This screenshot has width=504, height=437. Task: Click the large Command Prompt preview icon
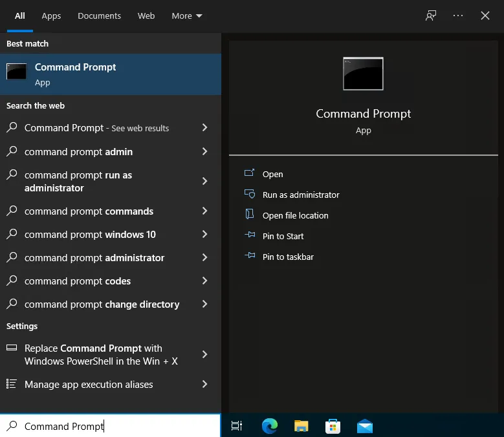click(x=363, y=74)
